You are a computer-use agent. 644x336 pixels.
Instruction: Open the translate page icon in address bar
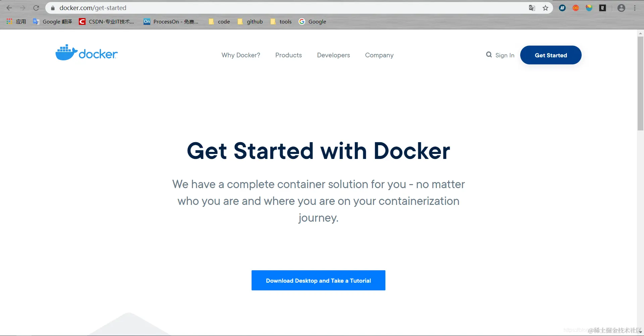pyautogui.click(x=532, y=8)
